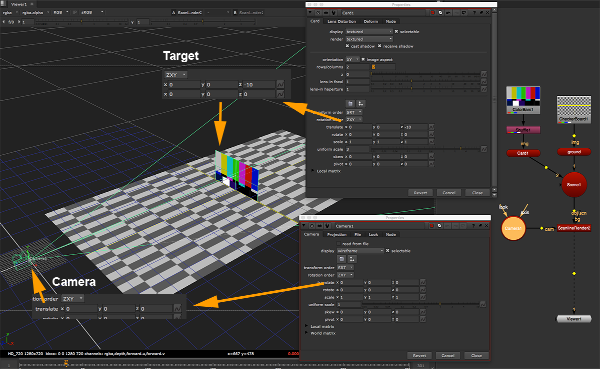
Task: Click the ColorBars node thumbnail
Action: coord(523,100)
